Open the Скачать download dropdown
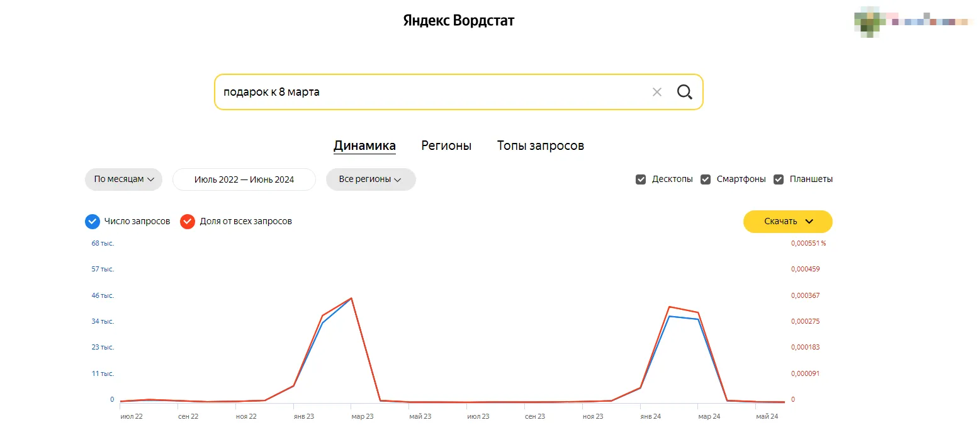The image size is (980, 432). tap(788, 222)
